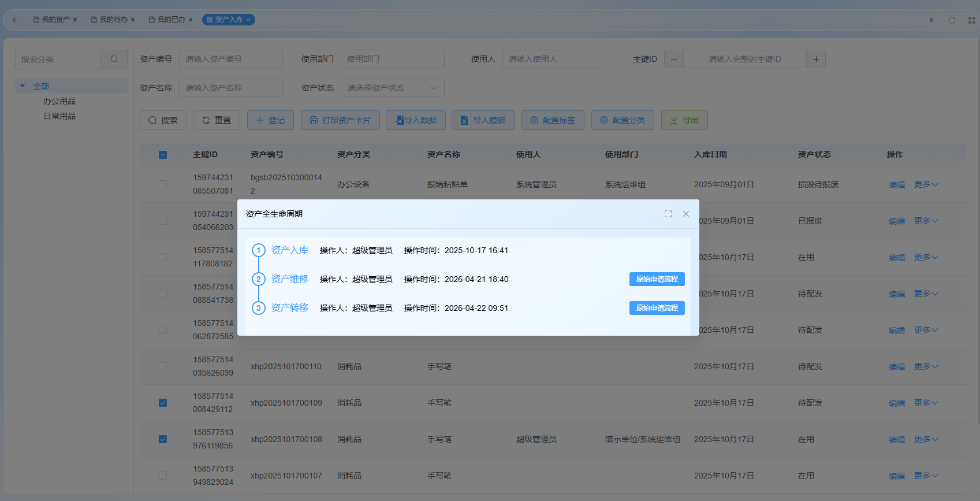Click the tab scroll-right arrow icon
980x501 pixels.
point(931,20)
